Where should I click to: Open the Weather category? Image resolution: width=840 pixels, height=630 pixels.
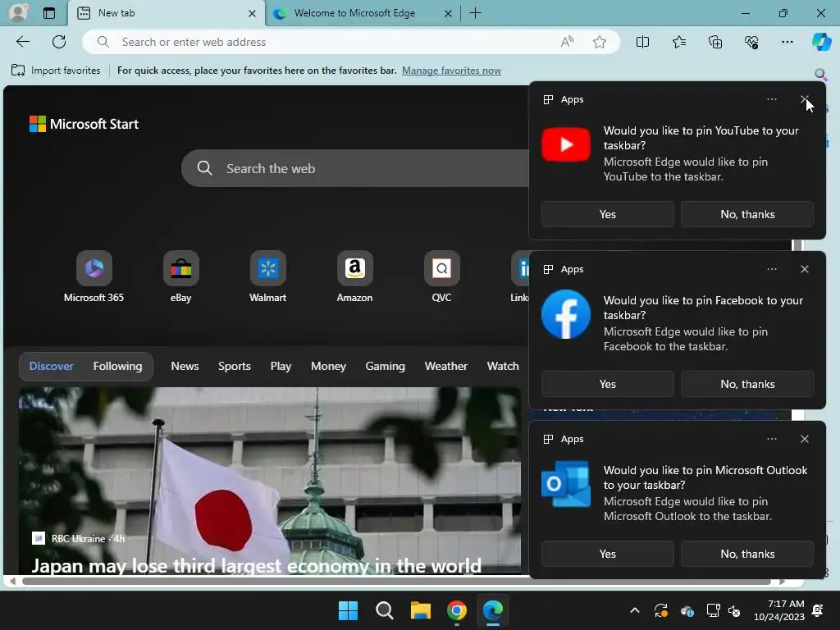click(x=445, y=366)
